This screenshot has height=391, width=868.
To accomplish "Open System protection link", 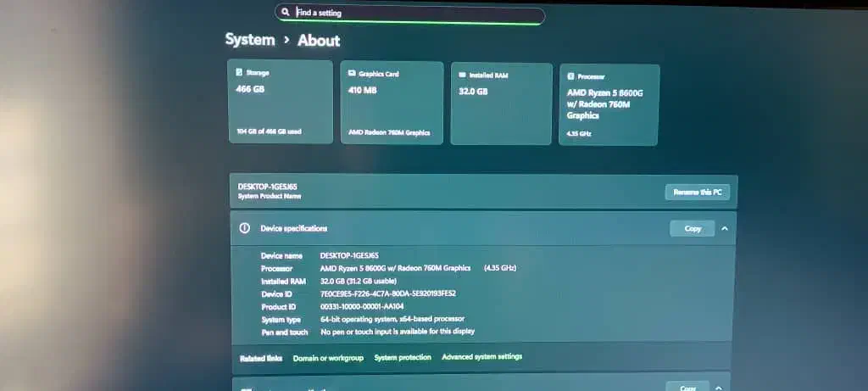I will tap(403, 358).
